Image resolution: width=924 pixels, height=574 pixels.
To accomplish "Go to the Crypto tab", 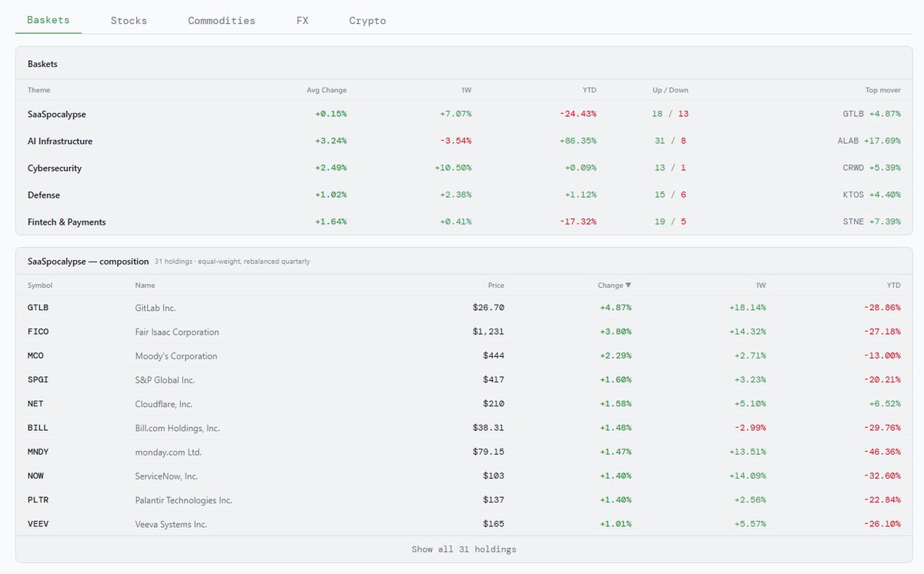I will 367,21.
